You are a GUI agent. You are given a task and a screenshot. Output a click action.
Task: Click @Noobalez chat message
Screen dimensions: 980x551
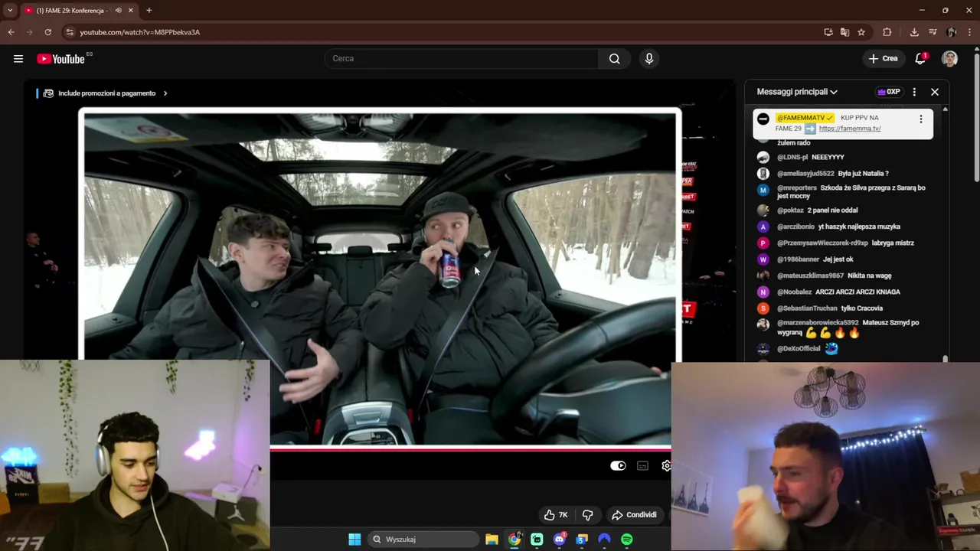coord(857,292)
